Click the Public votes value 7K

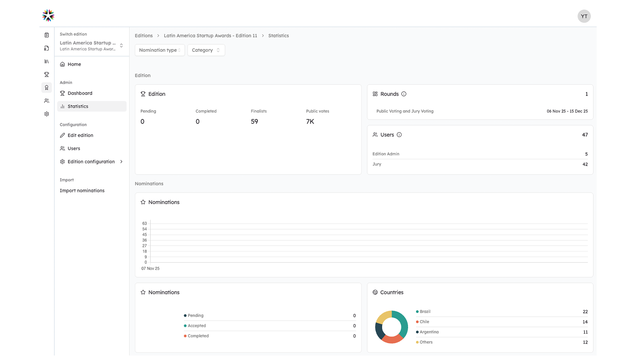click(x=310, y=121)
